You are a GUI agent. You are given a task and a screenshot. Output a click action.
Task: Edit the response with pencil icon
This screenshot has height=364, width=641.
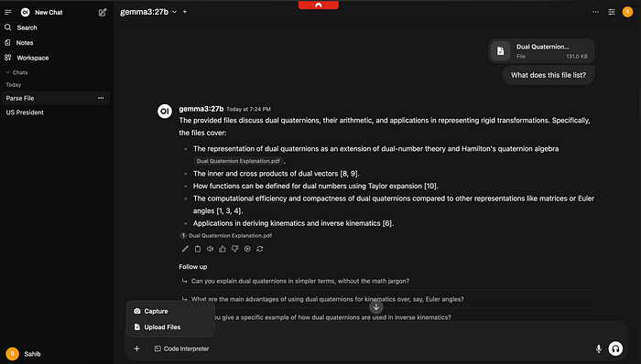[185, 249]
